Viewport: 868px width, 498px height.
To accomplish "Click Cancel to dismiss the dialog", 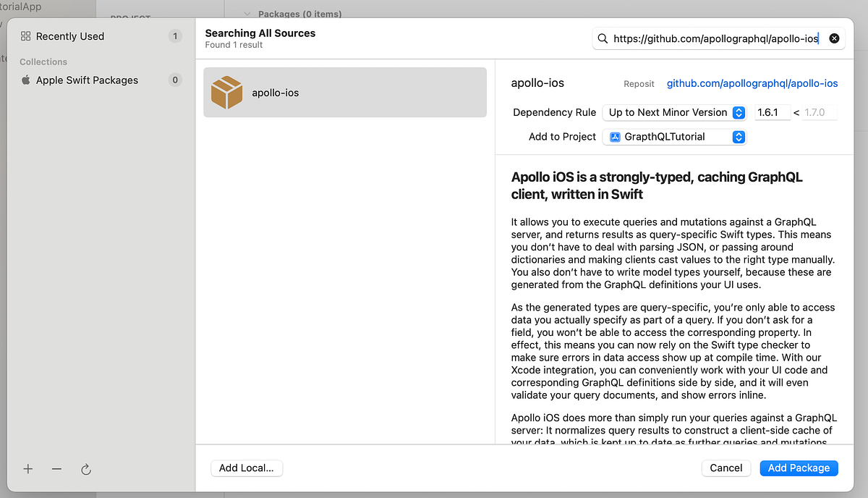I will click(726, 468).
